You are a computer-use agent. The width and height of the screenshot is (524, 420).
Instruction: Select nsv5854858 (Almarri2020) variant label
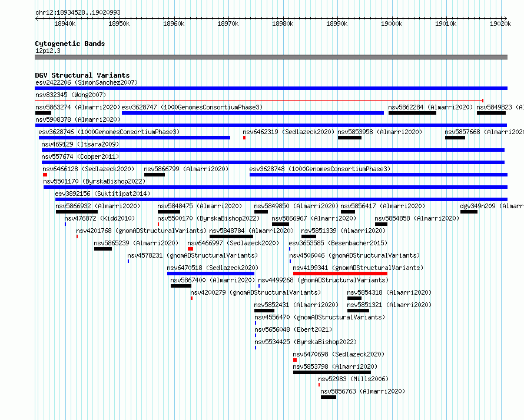[x=417, y=218]
